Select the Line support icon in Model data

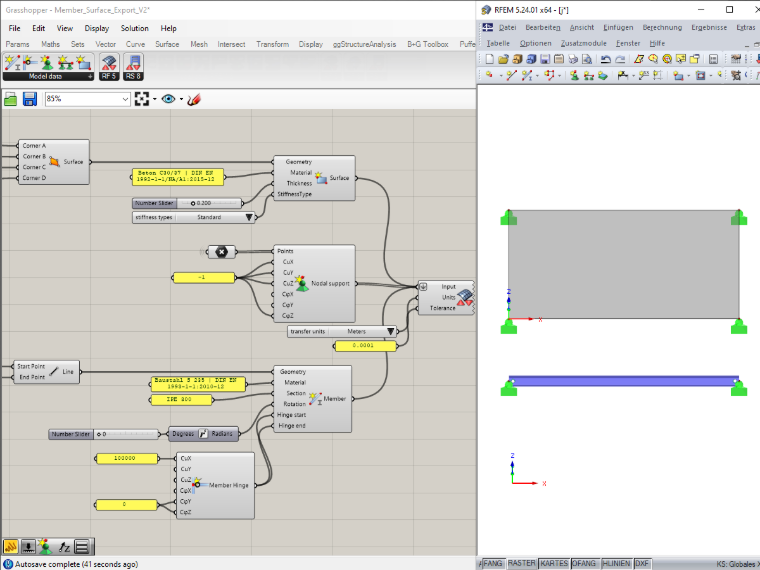point(65,63)
